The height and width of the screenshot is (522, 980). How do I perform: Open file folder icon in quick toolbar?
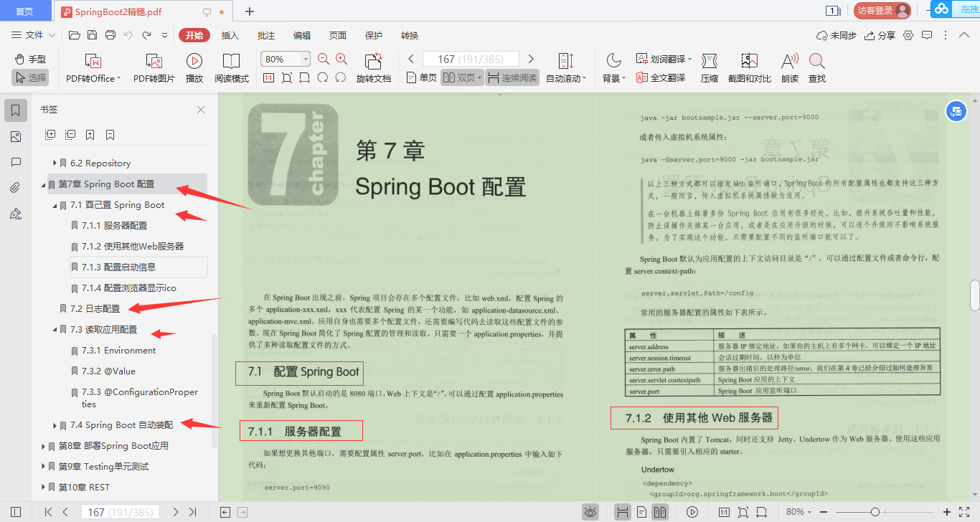(74, 35)
